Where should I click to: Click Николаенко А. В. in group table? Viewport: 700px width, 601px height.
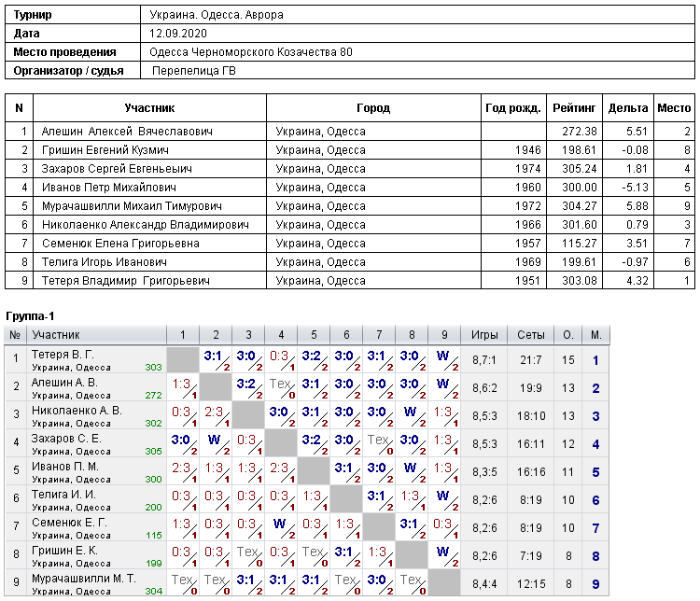point(77,411)
